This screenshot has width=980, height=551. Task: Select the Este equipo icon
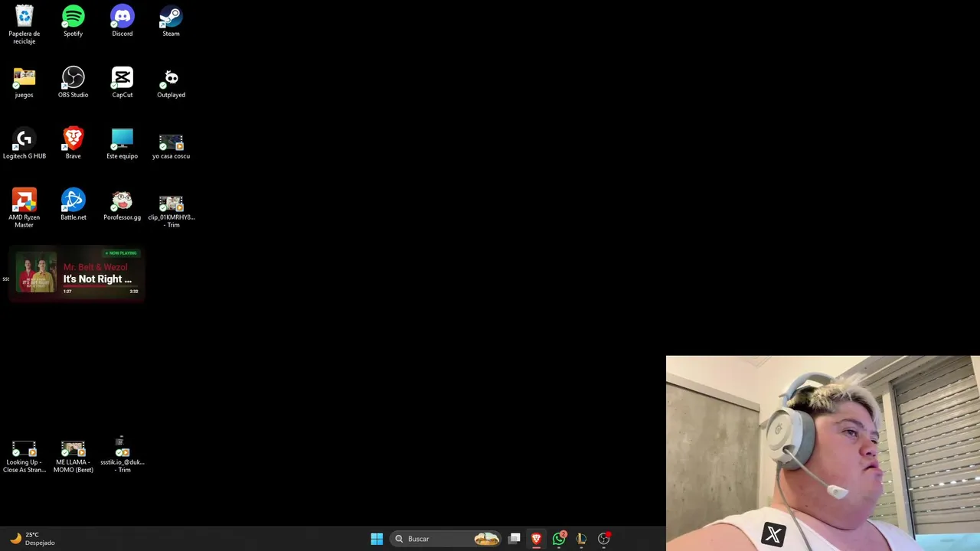122,143
